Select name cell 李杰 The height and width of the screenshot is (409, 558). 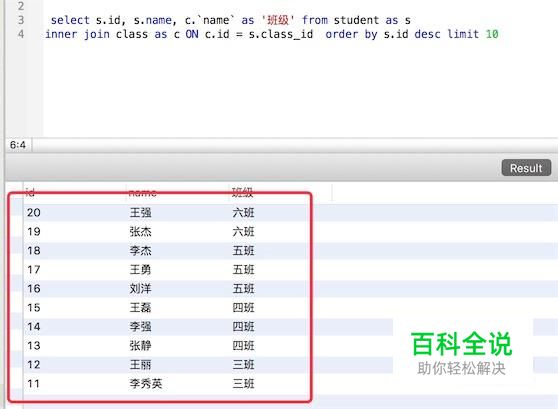point(141,251)
